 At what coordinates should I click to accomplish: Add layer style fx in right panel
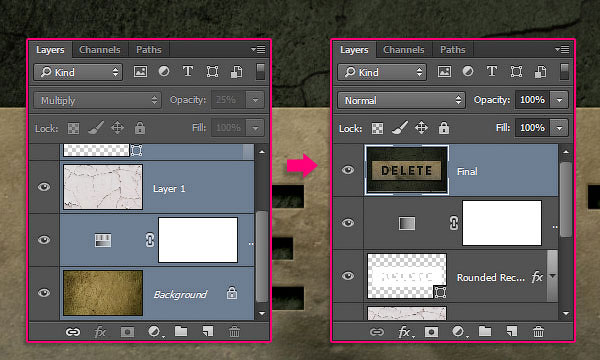coord(405,332)
